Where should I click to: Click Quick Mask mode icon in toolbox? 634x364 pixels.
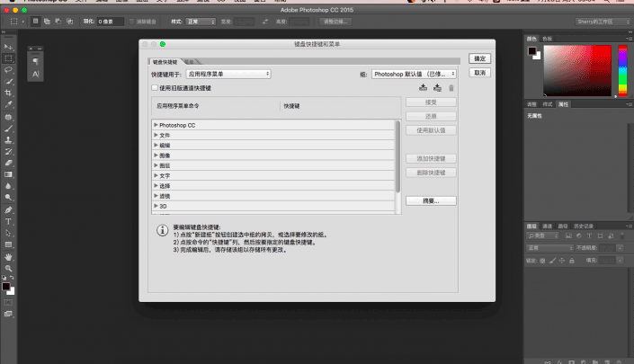[x=8, y=302]
